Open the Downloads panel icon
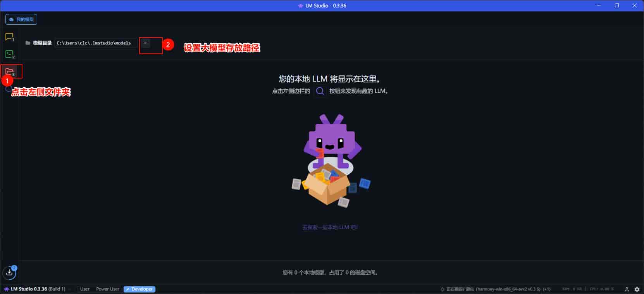The height and width of the screenshot is (294, 644). [x=9, y=272]
